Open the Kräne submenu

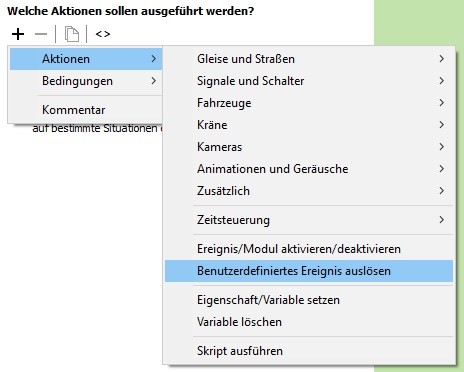click(309, 125)
